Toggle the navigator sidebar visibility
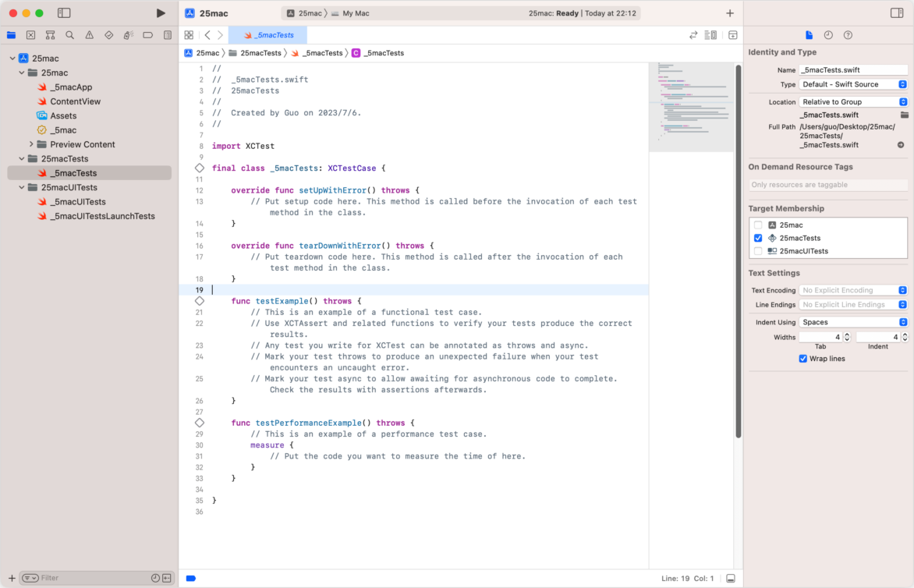The height and width of the screenshot is (588, 914). pos(64,12)
